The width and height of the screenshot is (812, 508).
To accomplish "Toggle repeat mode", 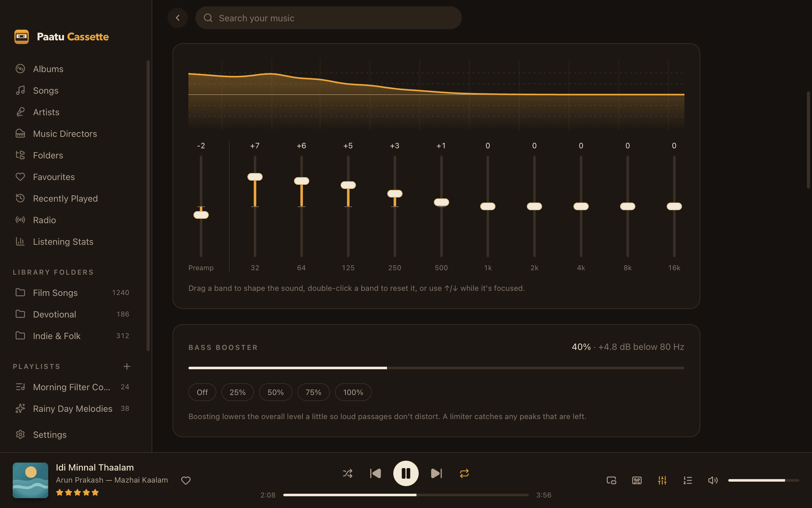I will click(x=464, y=473).
